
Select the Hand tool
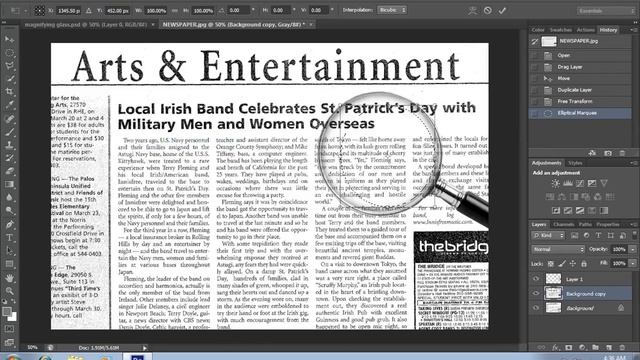pyautogui.click(x=9, y=278)
